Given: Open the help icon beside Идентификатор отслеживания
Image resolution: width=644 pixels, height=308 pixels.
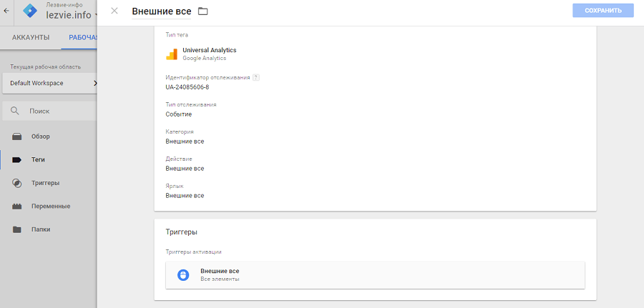Looking at the screenshot, I should point(255,77).
